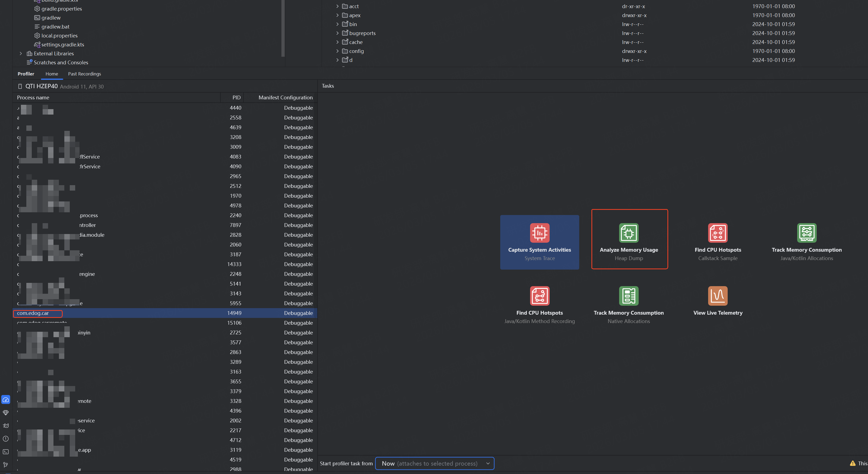Open the Version Control branch icon
868x474 pixels.
(x=6, y=464)
